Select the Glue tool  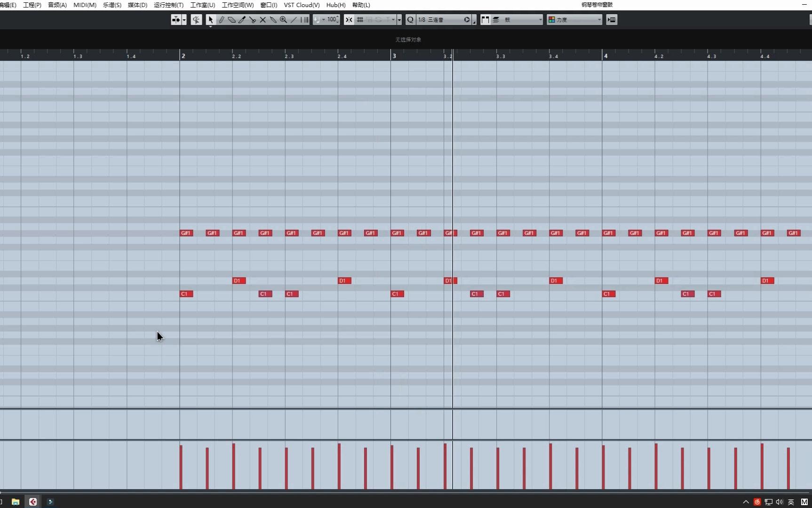pos(273,20)
